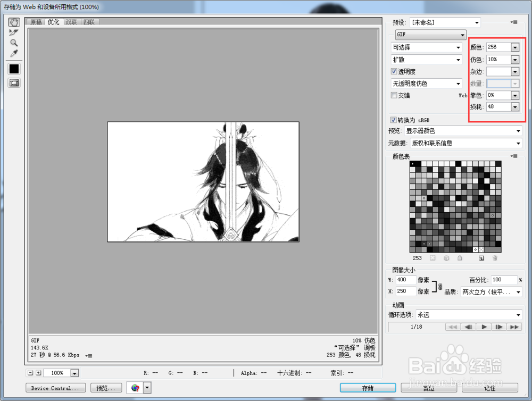Open the optimize menu icon beside preset
The height and width of the screenshot is (401, 532).
coord(514,22)
